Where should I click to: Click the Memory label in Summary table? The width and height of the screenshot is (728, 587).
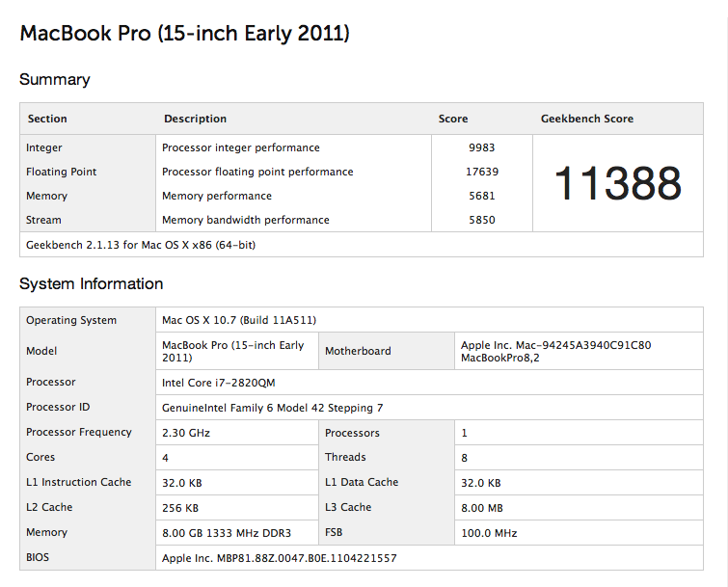click(x=46, y=196)
